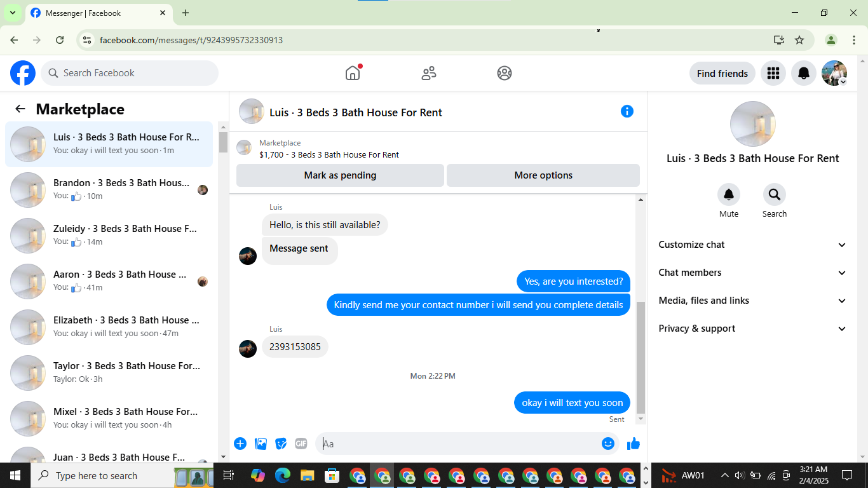Show hidden system tray icons
The height and width of the screenshot is (488, 868).
[x=724, y=475]
